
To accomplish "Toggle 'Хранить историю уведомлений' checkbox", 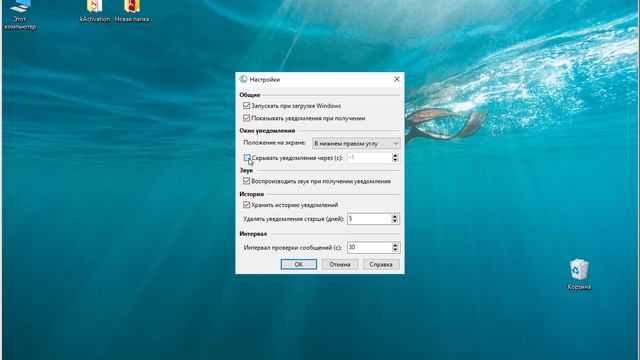I will pos(247,204).
